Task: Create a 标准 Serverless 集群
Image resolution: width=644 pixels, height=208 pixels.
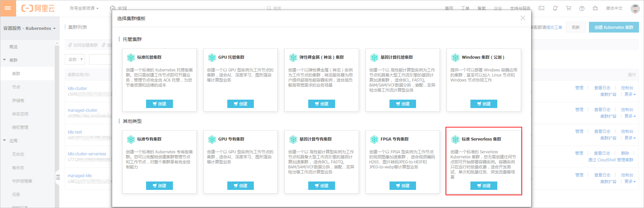Action: coord(484,186)
